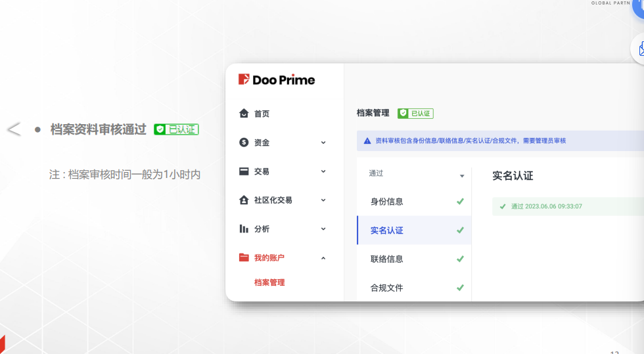
Task: Click the card icon beside 交易
Action: [x=244, y=171]
